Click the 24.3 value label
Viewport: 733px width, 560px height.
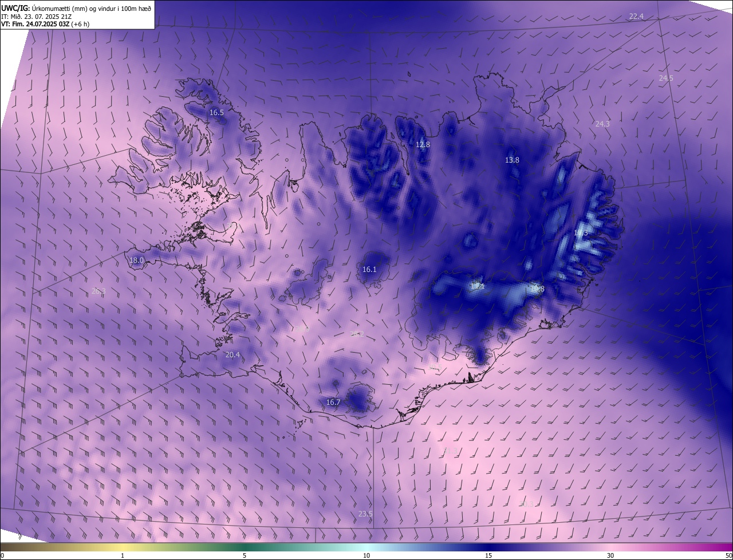[602, 124]
